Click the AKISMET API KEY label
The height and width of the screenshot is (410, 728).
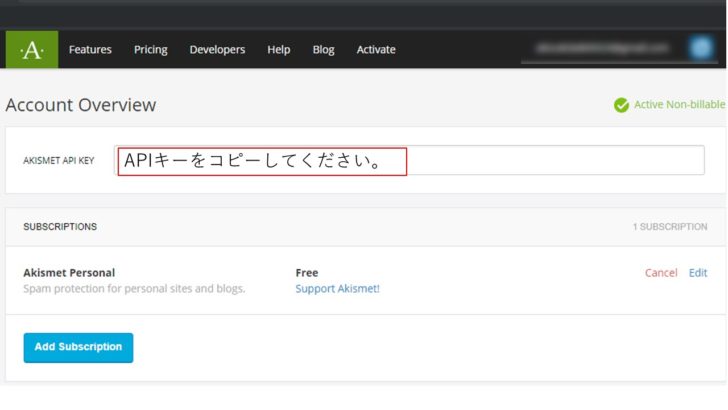[58, 161]
